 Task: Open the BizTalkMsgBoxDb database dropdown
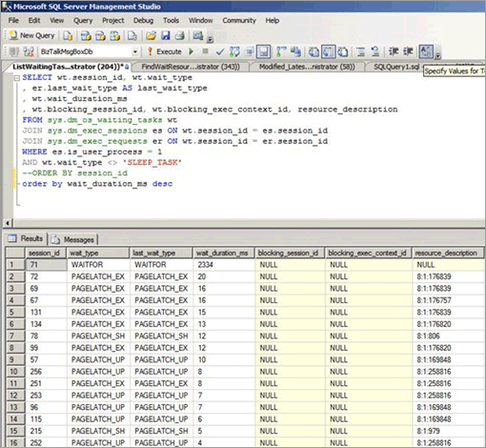tap(135, 51)
